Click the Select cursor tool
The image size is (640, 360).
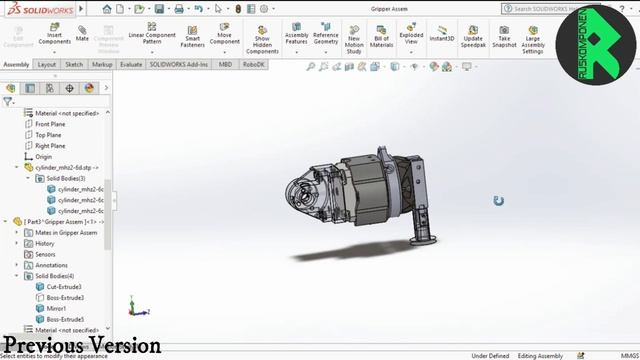pos(218,9)
